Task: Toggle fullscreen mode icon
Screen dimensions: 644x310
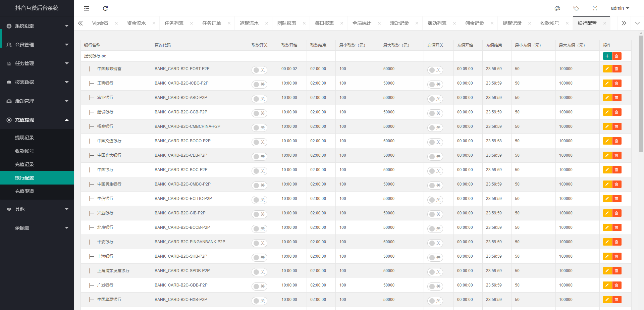Action: [x=595, y=8]
